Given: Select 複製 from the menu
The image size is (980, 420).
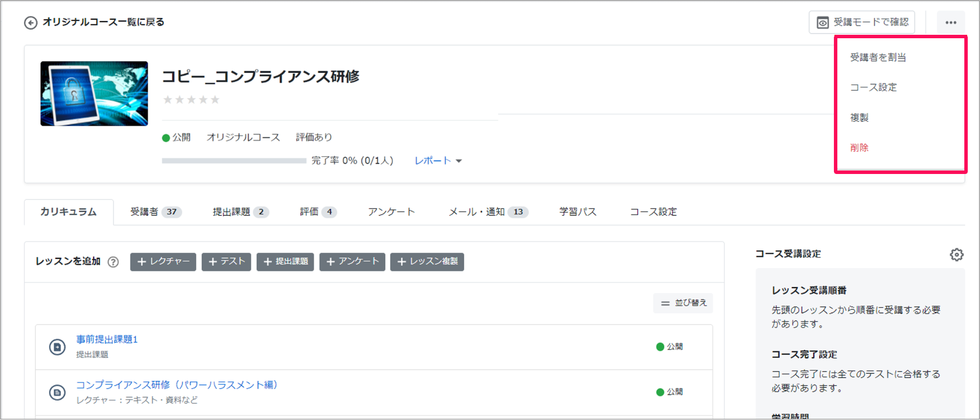Looking at the screenshot, I should [x=859, y=118].
